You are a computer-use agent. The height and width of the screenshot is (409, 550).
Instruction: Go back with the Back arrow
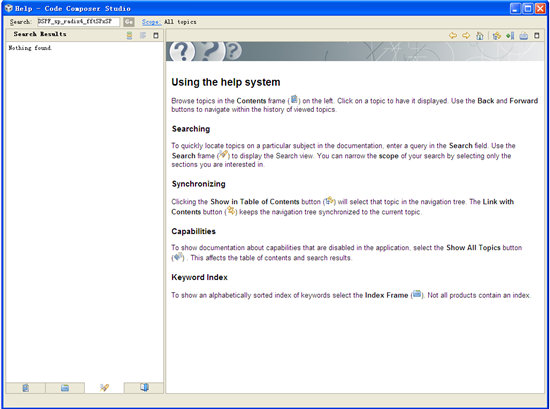(x=453, y=35)
